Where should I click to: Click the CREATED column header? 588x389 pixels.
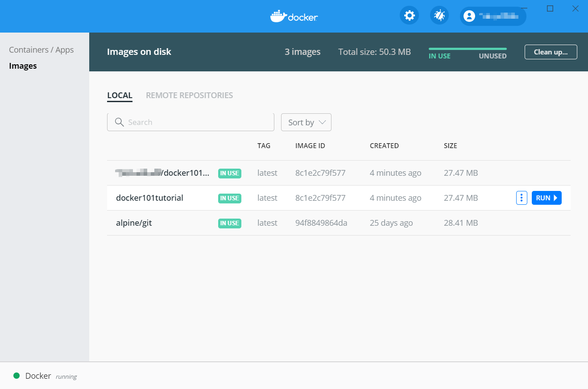pos(384,146)
